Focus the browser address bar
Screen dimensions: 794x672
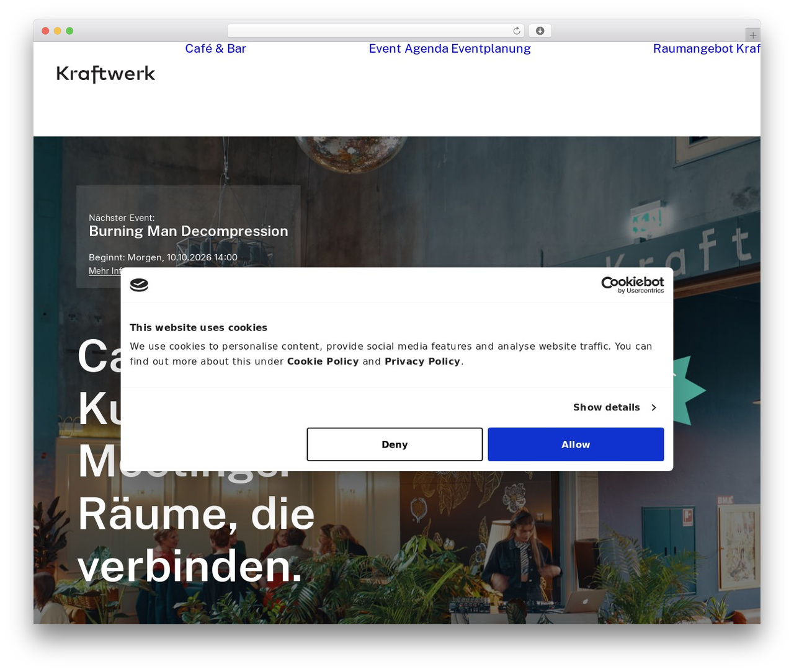coord(376,31)
